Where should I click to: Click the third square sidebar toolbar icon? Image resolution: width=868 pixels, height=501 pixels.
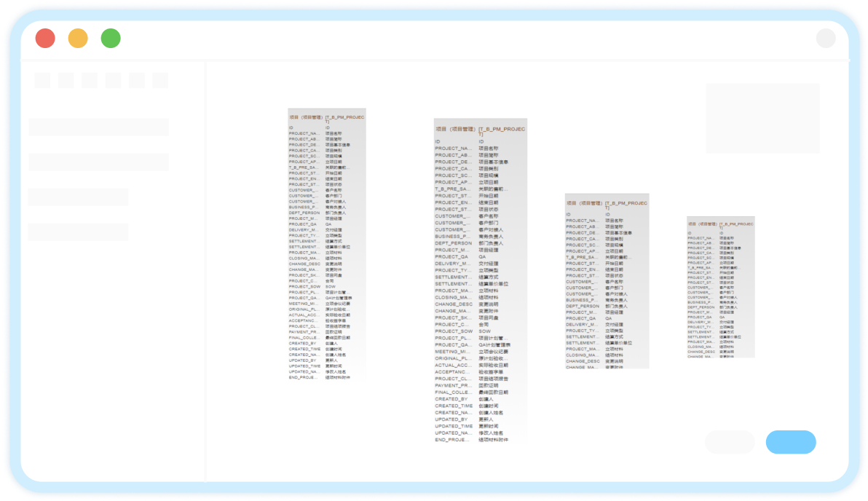pyautogui.click(x=90, y=80)
